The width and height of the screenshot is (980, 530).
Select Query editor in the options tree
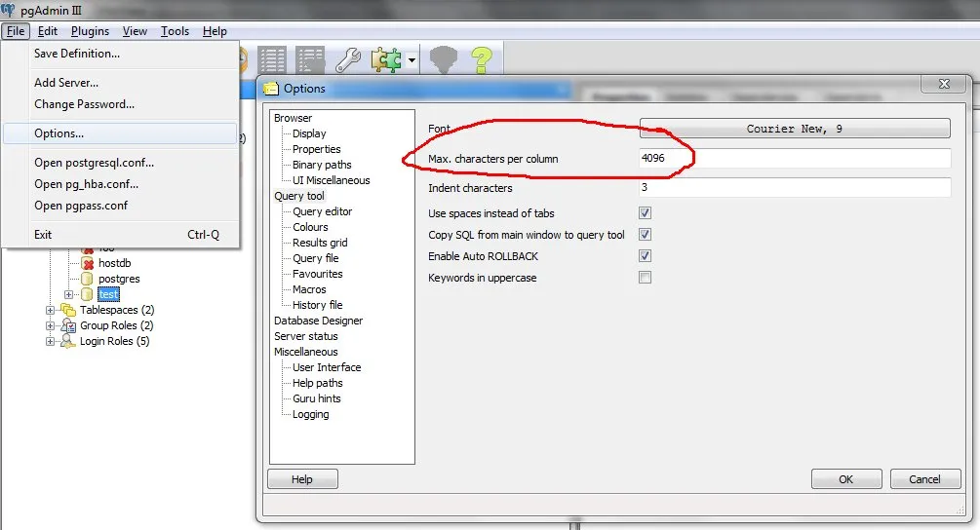(x=323, y=211)
